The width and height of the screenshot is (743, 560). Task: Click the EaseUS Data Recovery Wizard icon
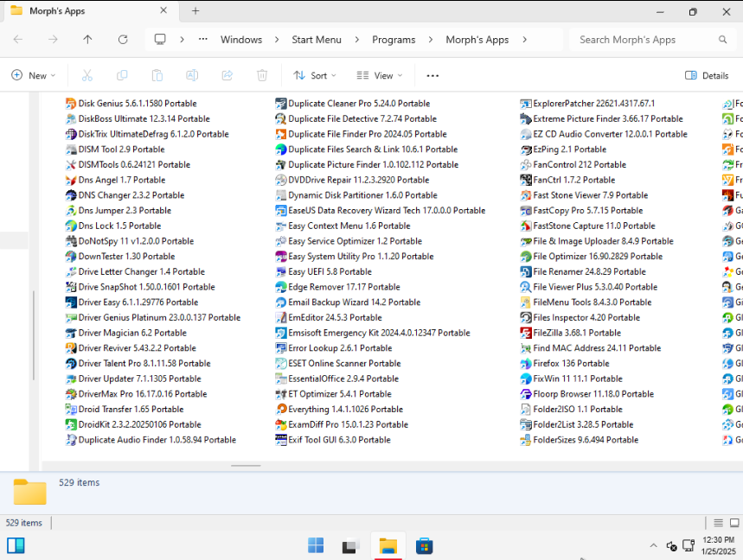coord(280,211)
